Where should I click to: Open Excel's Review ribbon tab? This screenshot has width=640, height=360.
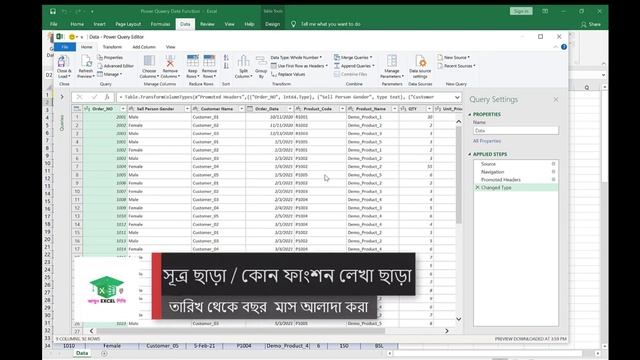tap(207, 24)
